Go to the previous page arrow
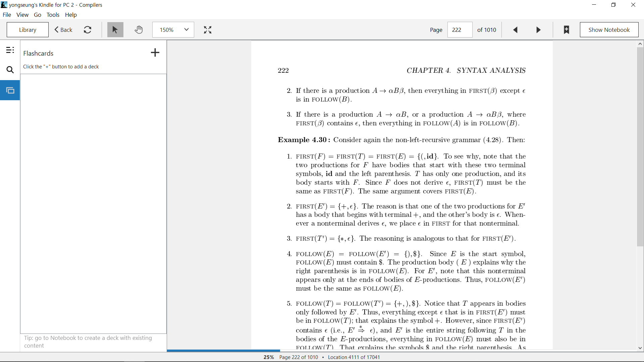 [x=516, y=30]
